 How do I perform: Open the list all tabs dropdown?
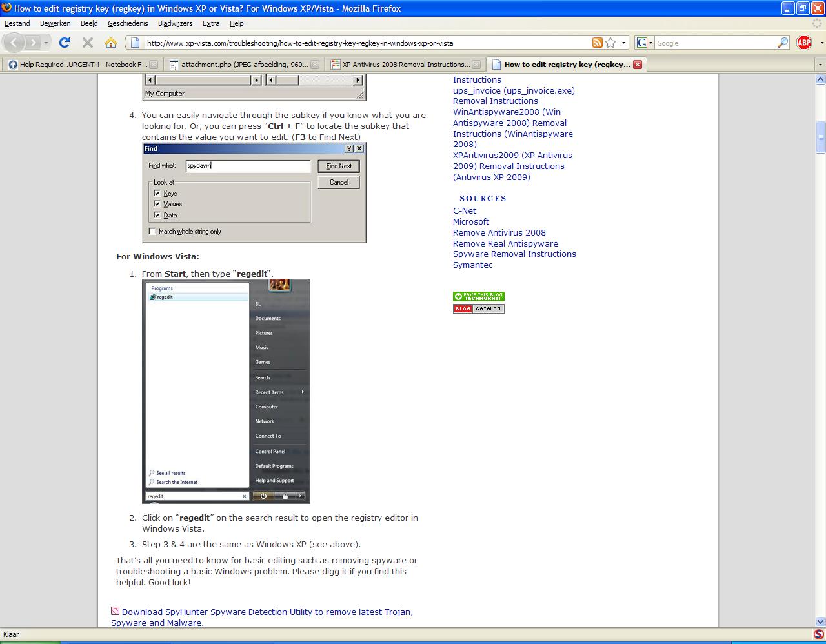[820, 65]
